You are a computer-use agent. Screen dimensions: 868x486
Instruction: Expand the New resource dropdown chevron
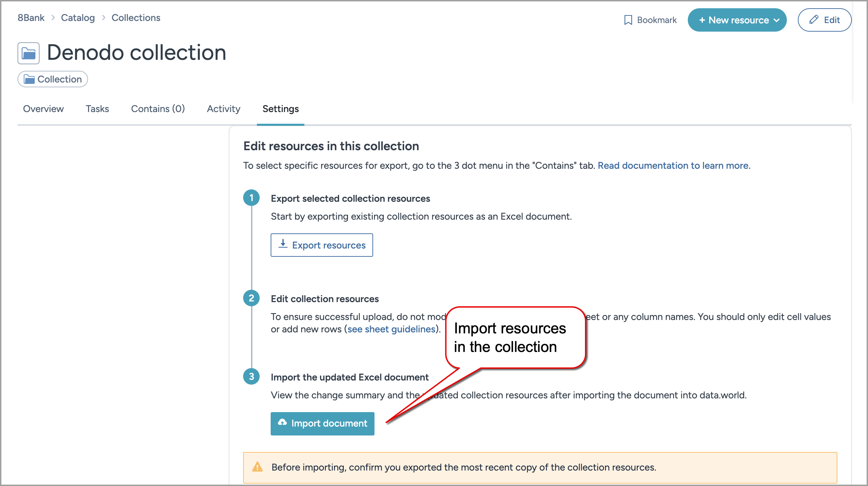point(777,20)
